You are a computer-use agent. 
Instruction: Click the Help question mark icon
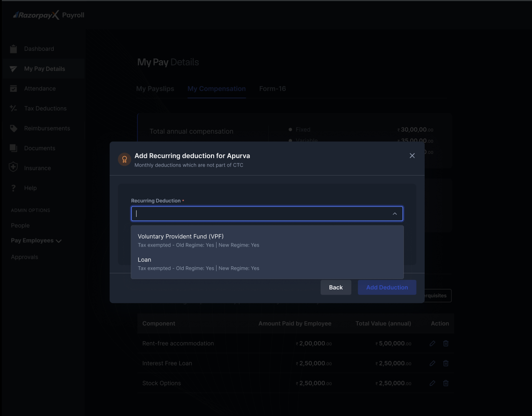13,188
